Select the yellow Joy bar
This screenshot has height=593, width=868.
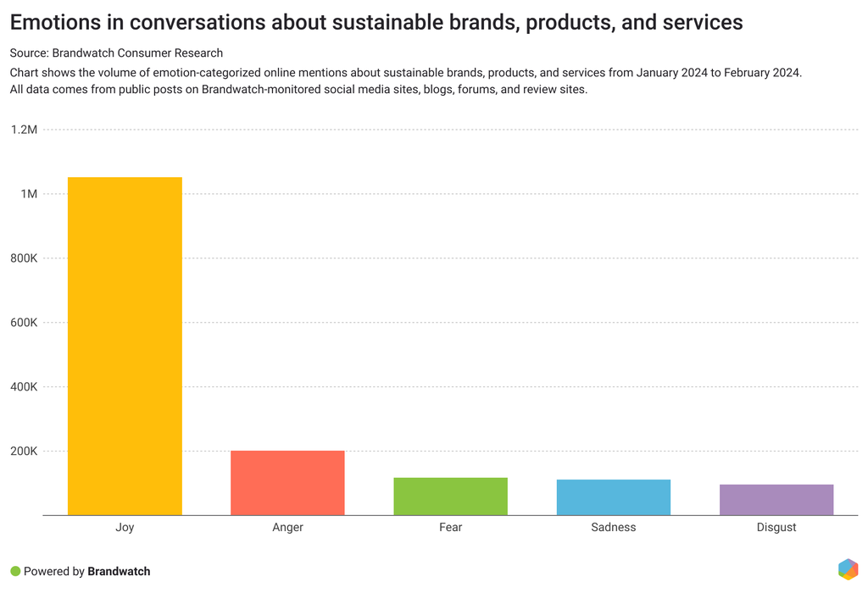click(125, 346)
